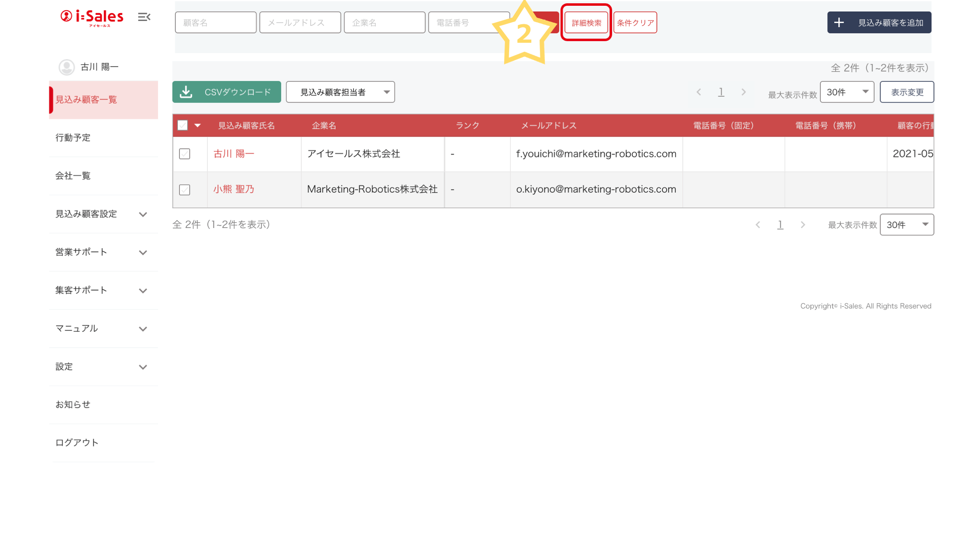Click the bottom pagination next arrow
This screenshot has width=980, height=537.
tap(803, 225)
